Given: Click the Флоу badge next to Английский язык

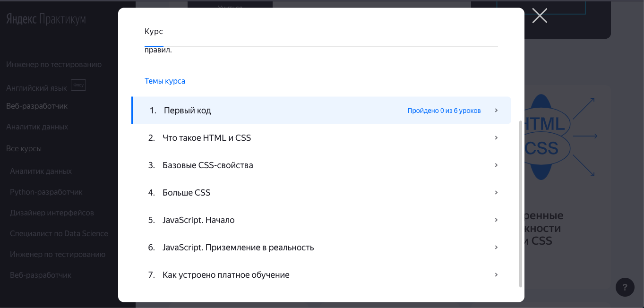Looking at the screenshot, I should 78,86.
